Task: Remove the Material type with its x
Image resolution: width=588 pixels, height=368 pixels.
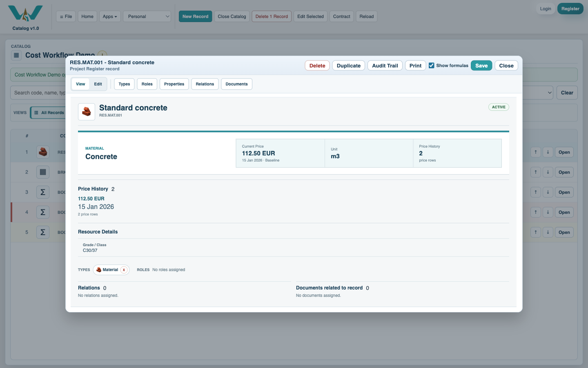Action: coord(124,270)
